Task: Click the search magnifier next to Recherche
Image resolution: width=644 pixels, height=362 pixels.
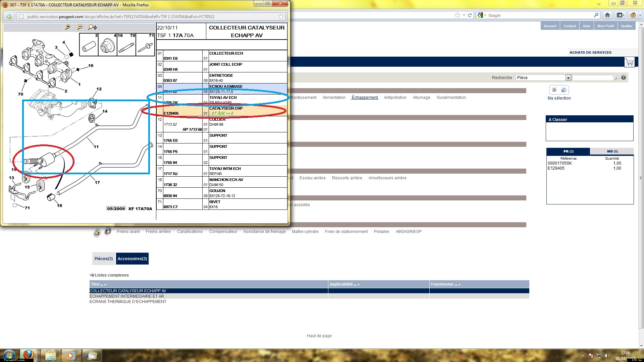Action: [x=617, y=78]
